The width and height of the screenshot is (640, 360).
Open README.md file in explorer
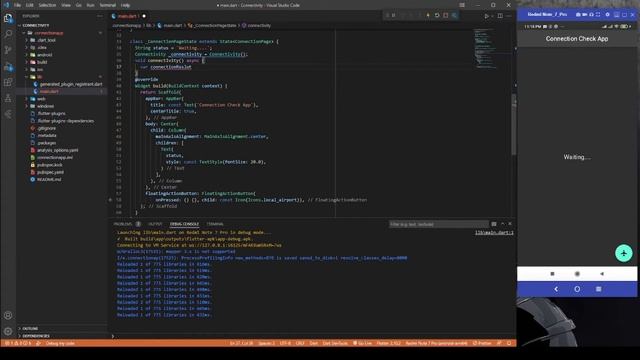(49, 180)
